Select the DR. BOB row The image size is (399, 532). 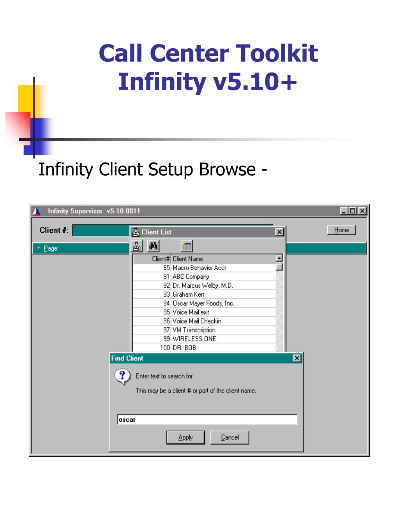204,348
